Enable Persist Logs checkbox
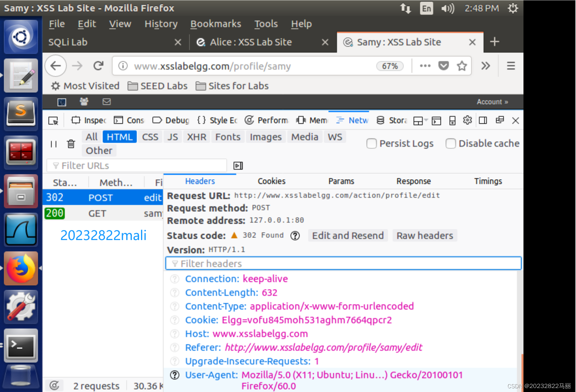Viewport: 576px width, 392px height. click(371, 143)
